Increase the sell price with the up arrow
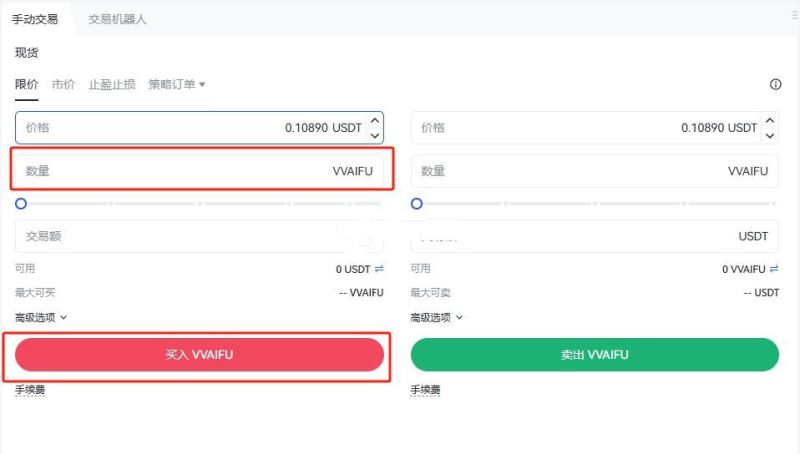 (x=770, y=120)
